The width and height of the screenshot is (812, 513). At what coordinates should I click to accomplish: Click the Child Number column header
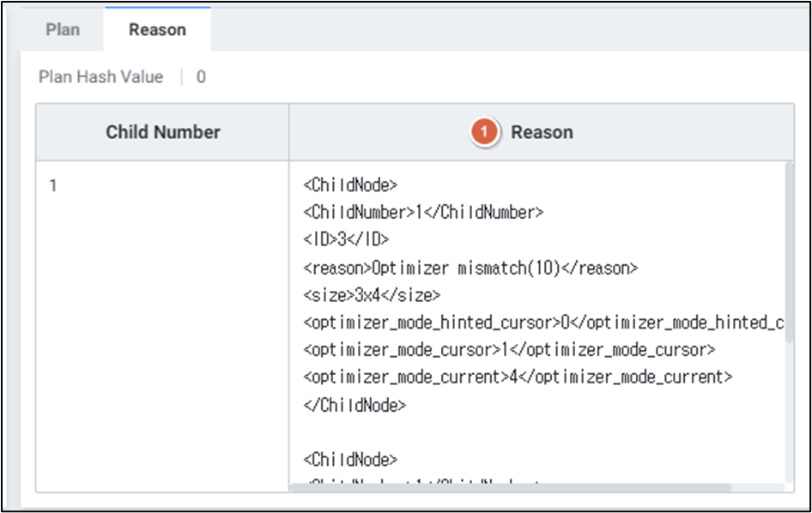pos(163,132)
